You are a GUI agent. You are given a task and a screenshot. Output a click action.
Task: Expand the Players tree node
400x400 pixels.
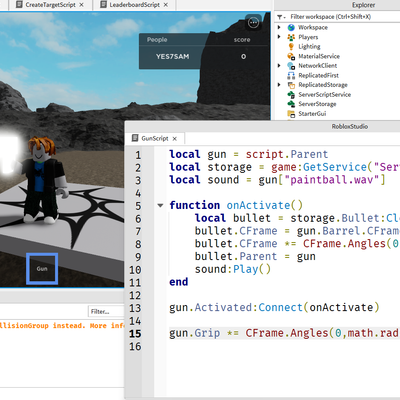pyautogui.click(x=279, y=37)
